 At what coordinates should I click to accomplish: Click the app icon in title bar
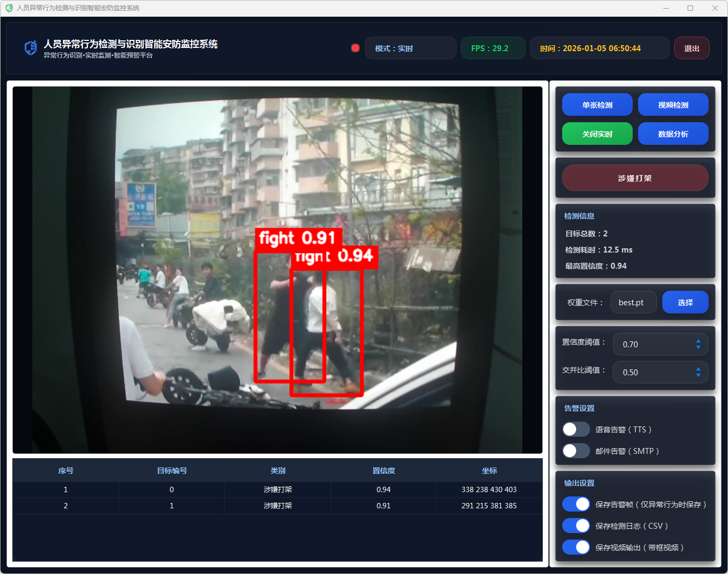(9, 8)
